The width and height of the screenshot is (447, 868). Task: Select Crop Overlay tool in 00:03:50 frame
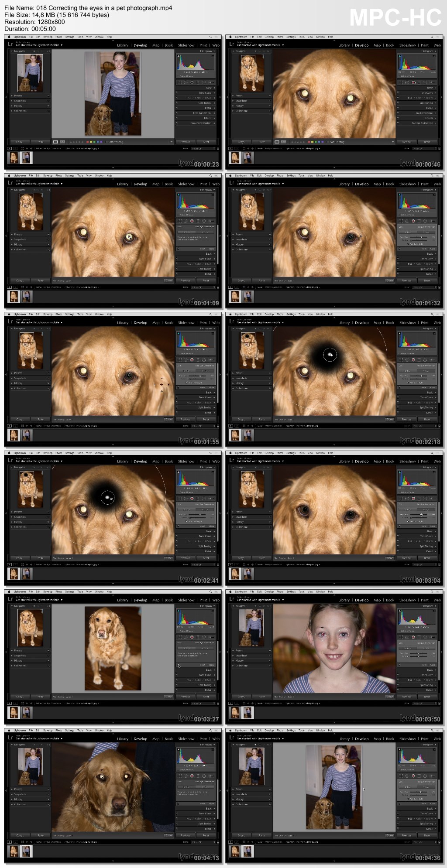(401, 637)
